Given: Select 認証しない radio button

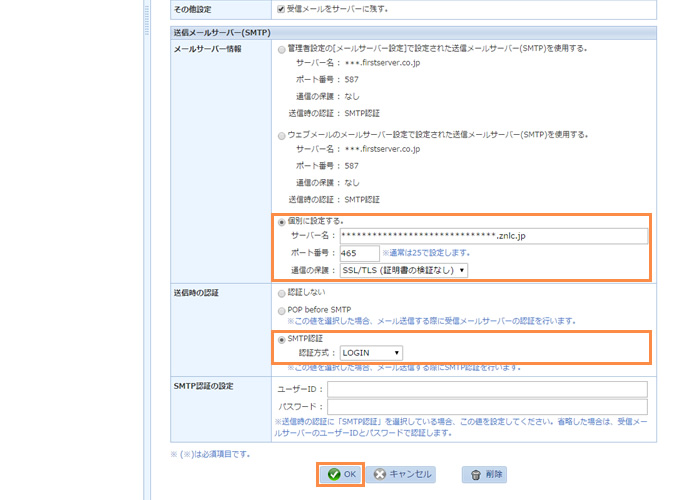Looking at the screenshot, I should pyautogui.click(x=282, y=294).
